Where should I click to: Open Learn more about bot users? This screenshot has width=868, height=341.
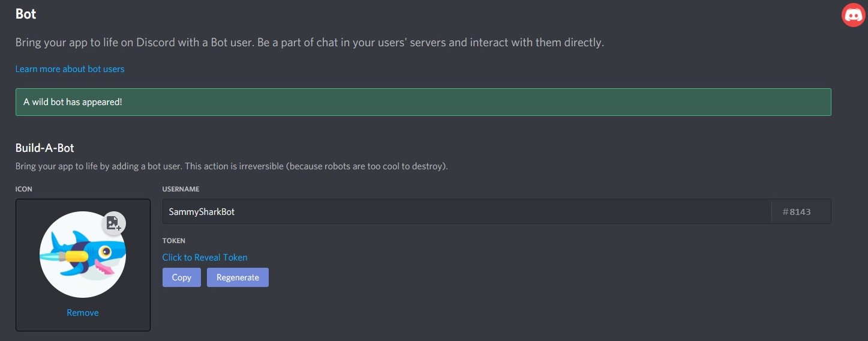click(x=70, y=69)
